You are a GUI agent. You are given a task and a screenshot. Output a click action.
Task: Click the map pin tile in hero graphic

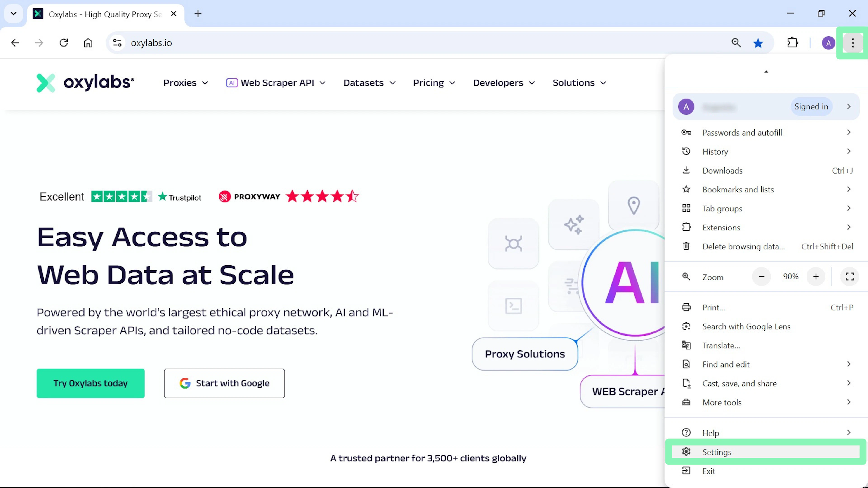coord(633,205)
